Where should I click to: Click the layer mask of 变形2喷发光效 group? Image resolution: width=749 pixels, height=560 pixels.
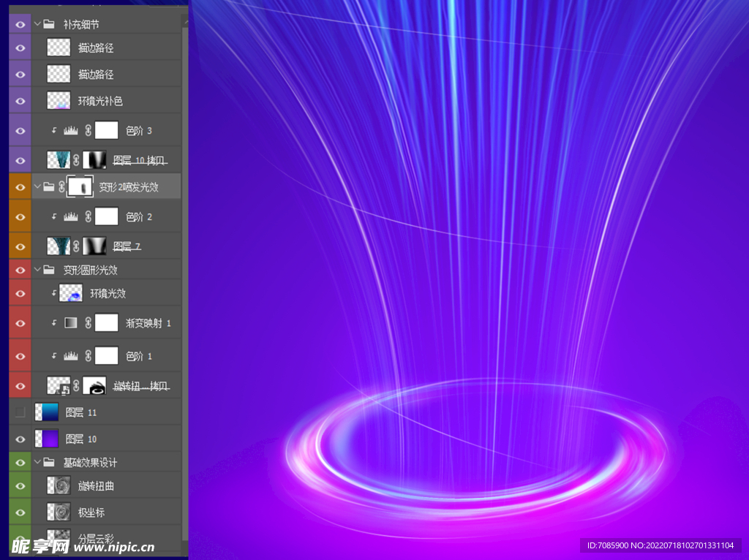80,187
